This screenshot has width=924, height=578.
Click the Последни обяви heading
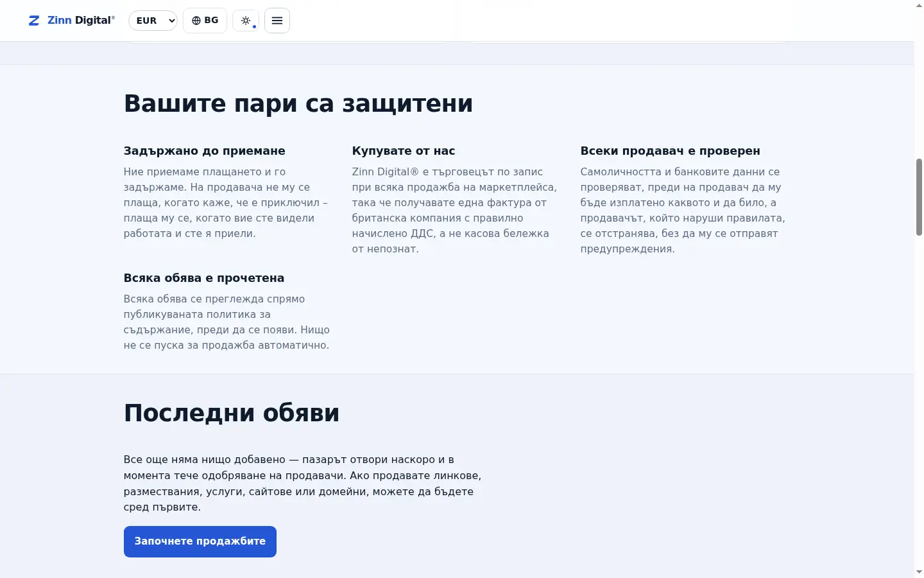tap(232, 413)
